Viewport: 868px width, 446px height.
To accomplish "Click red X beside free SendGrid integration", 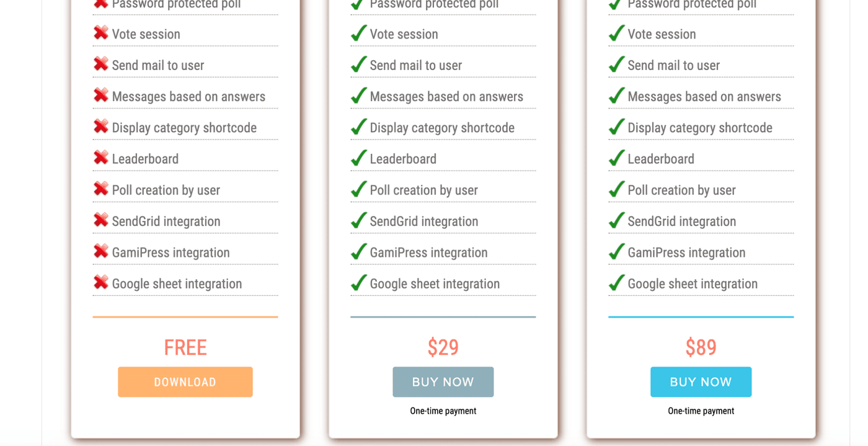I will pyautogui.click(x=100, y=220).
